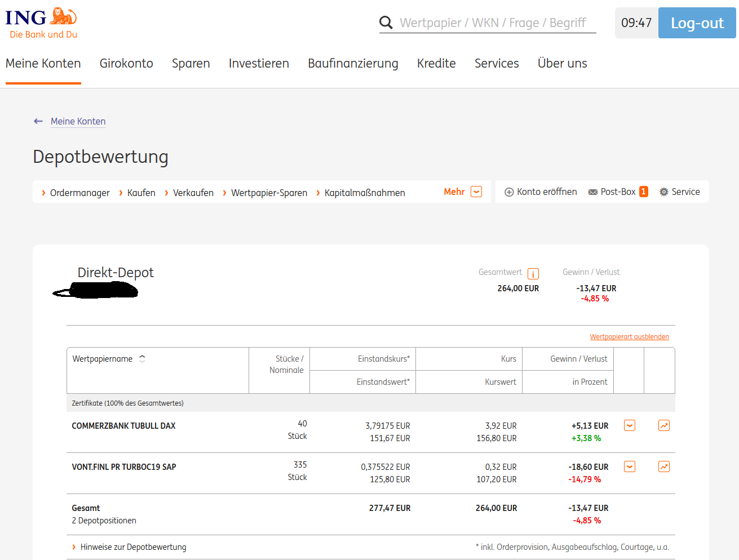Click the Wertpapier search input field
Viewport: 739px width, 560px height.
(x=493, y=23)
